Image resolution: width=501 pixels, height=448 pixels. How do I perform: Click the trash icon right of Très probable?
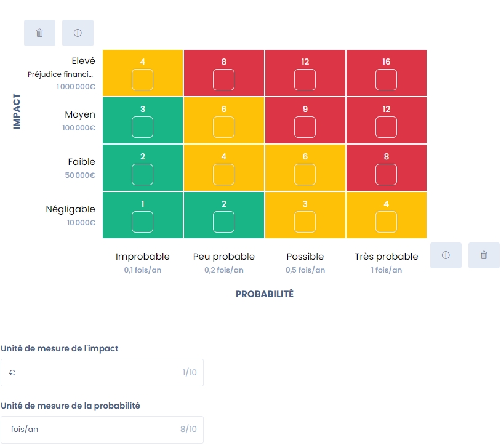click(x=484, y=255)
